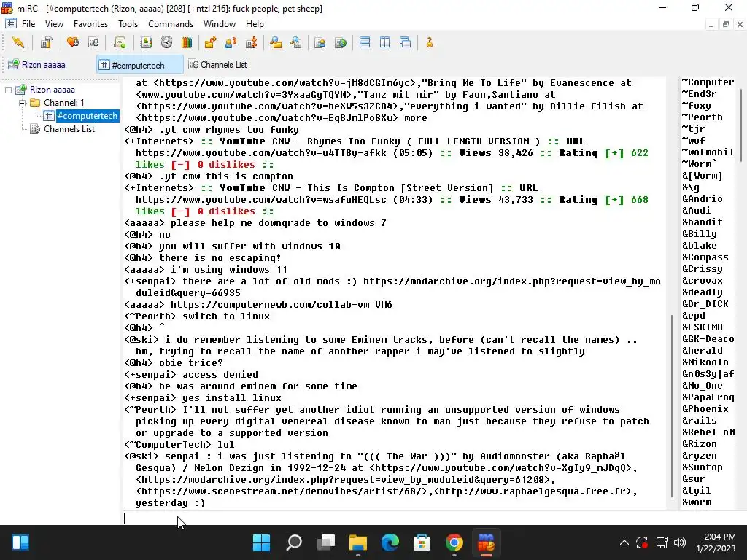This screenshot has height=560, width=747.
Task: Open the Rhymes Too Funky YouTube URL
Action: tap(261, 153)
